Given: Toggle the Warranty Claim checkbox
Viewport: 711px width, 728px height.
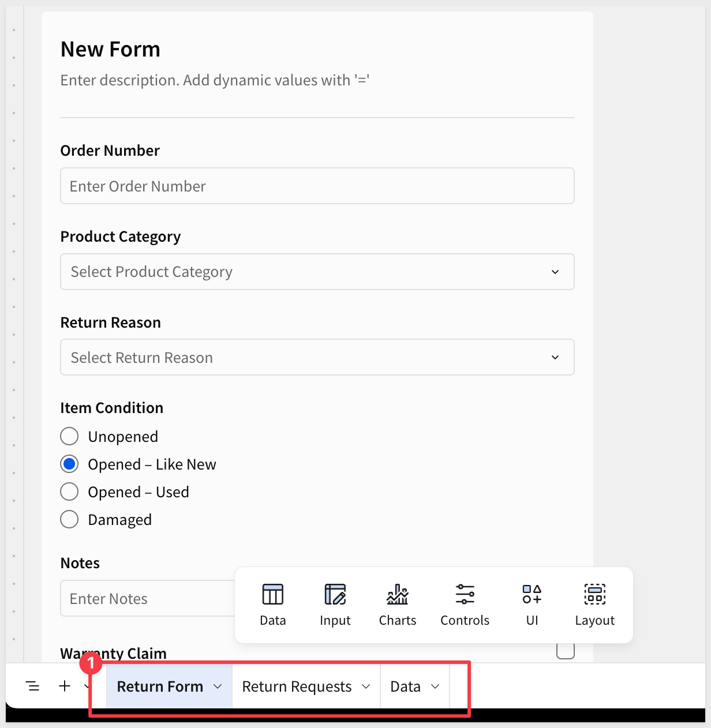Looking at the screenshot, I should [565, 650].
